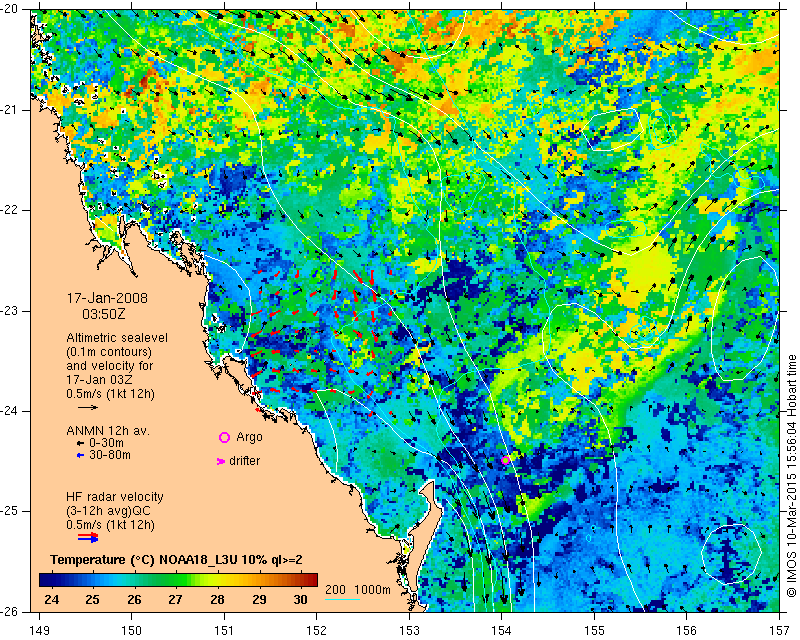Click longitude axis label 154
Image resolution: width=800 pixels, height=640 pixels.
pos(502,631)
